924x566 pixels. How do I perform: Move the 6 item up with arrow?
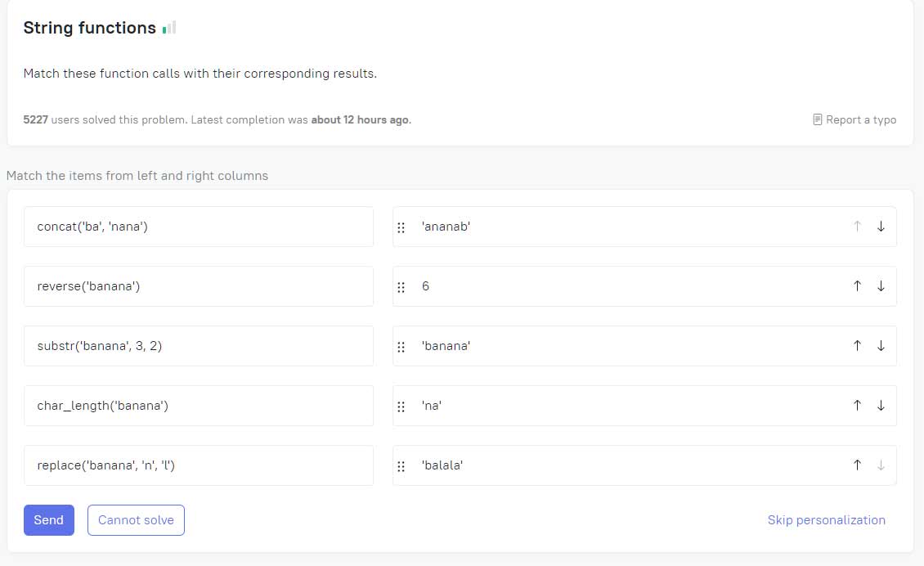pyautogui.click(x=858, y=286)
